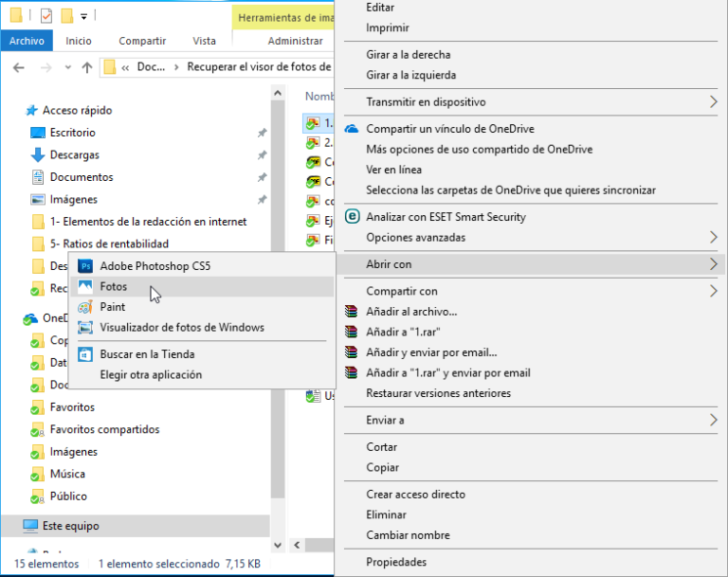Select Visualizador de fotos de Windows
The image size is (728, 577).
tap(202, 327)
